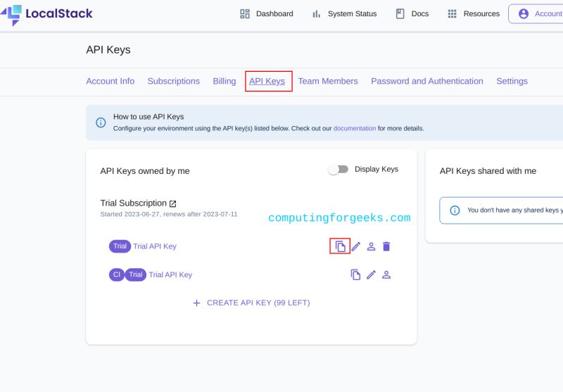Open System Status page
563x392 pixels.
pyautogui.click(x=344, y=13)
